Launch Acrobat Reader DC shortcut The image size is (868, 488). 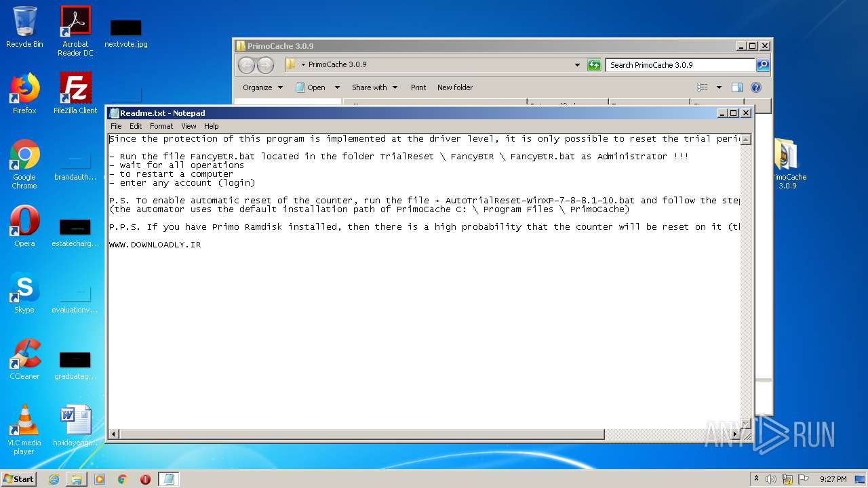coord(75,31)
